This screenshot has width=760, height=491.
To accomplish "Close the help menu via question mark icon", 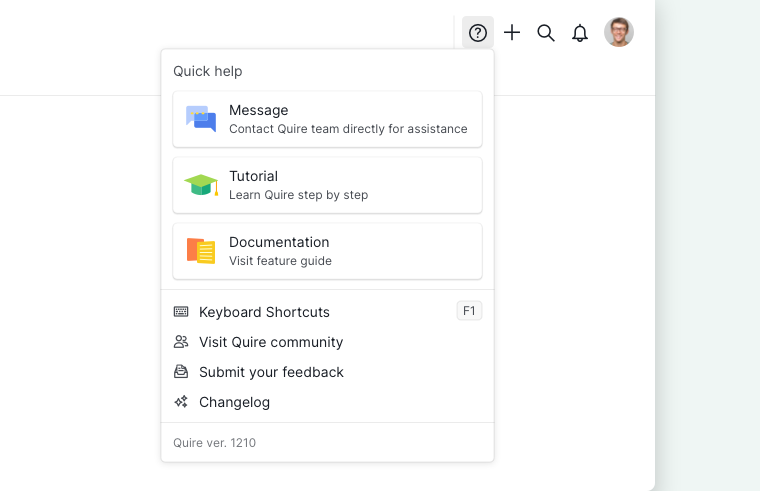I will (x=478, y=32).
